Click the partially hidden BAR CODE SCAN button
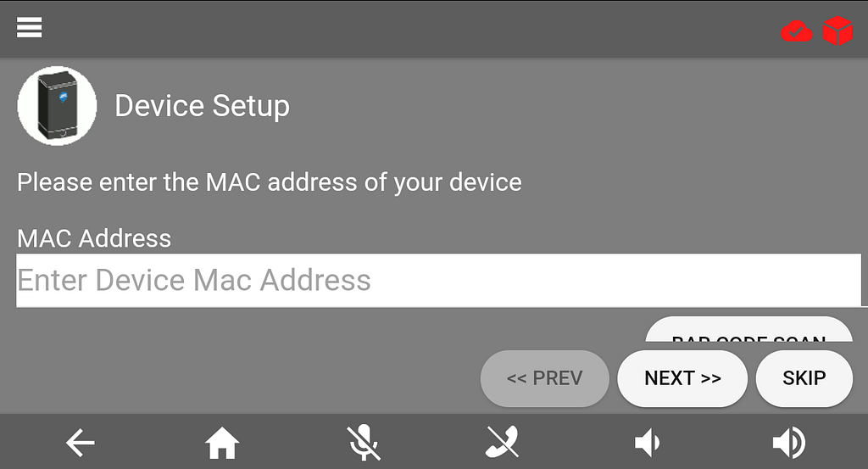Viewport: 868px width, 469px height. point(748,329)
